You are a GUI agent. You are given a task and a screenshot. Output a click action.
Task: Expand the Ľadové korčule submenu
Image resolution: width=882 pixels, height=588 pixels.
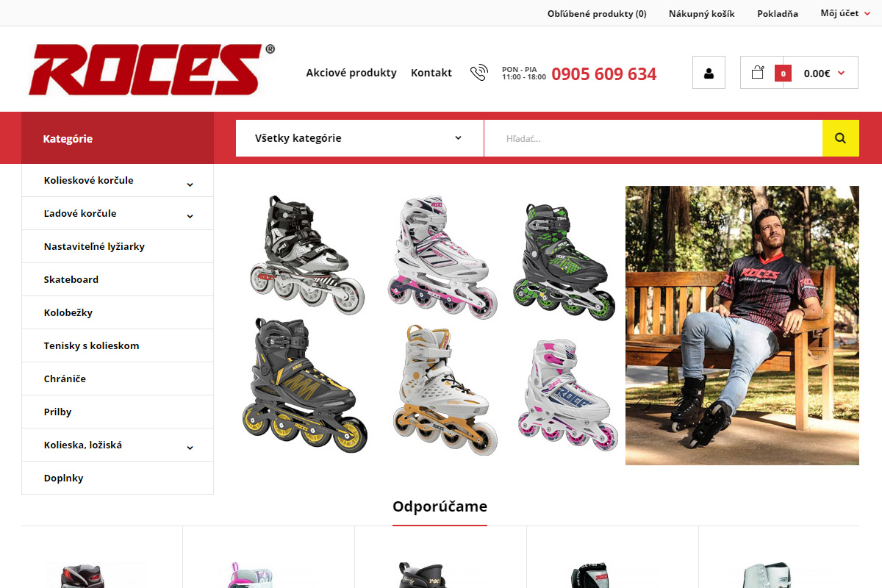point(190,216)
